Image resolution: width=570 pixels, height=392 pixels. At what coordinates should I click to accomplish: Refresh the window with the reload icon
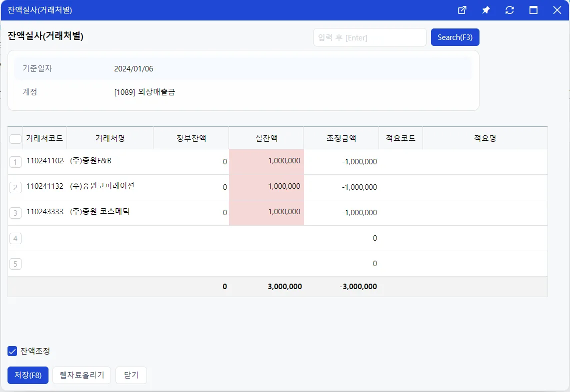pos(509,10)
